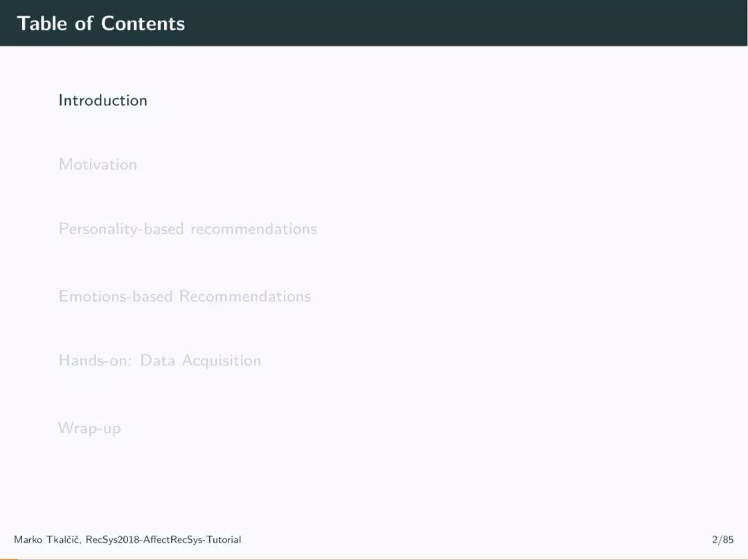Open the Introduction section link
The width and height of the screenshot is (748, 560).
coord(103,100)
